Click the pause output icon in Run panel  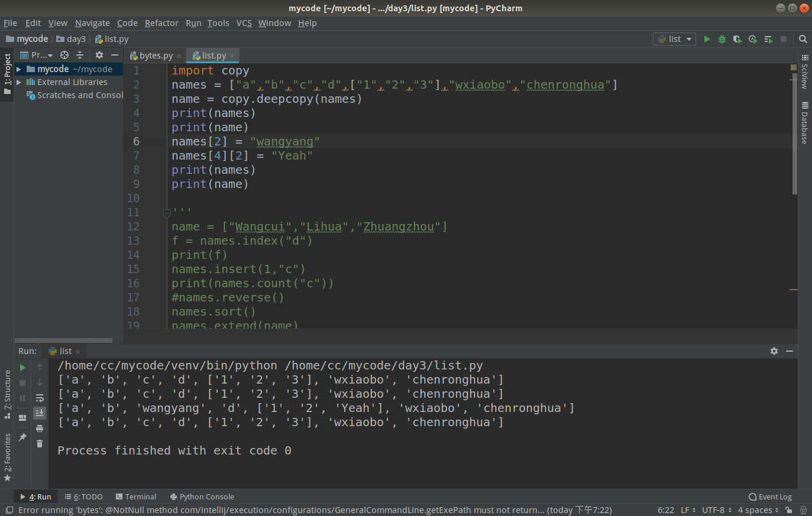tap(22, 398)
